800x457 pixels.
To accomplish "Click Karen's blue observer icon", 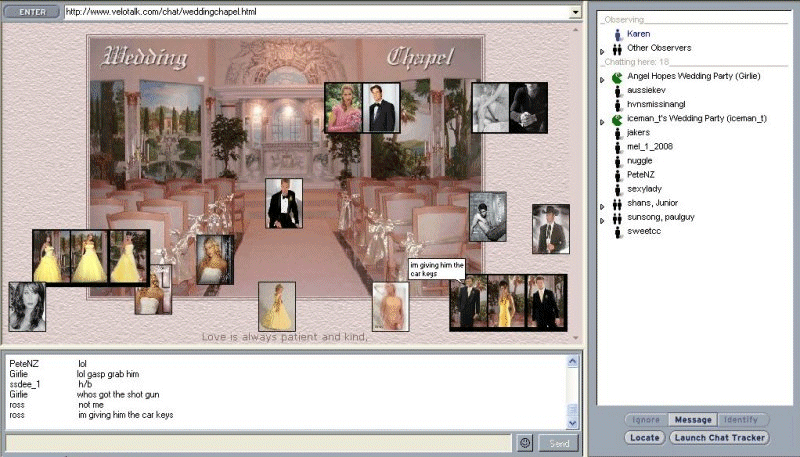I will [617, 34].
